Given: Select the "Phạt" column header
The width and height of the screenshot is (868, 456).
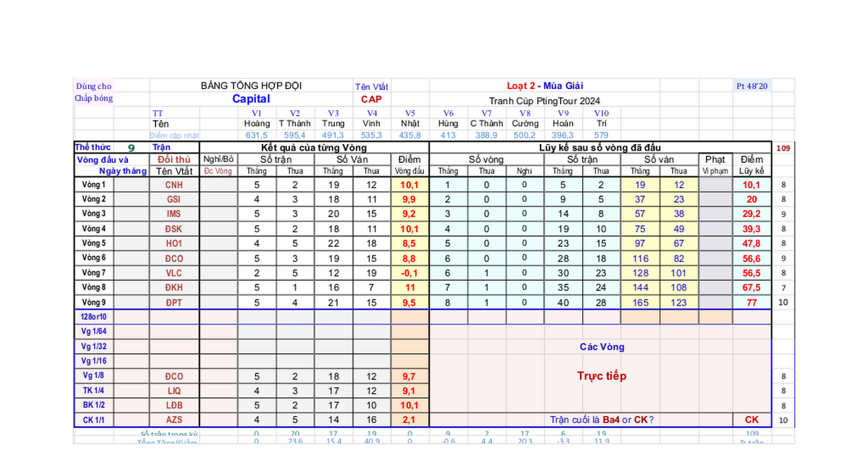Looking at the screenshot, I should tap(715, 159).
